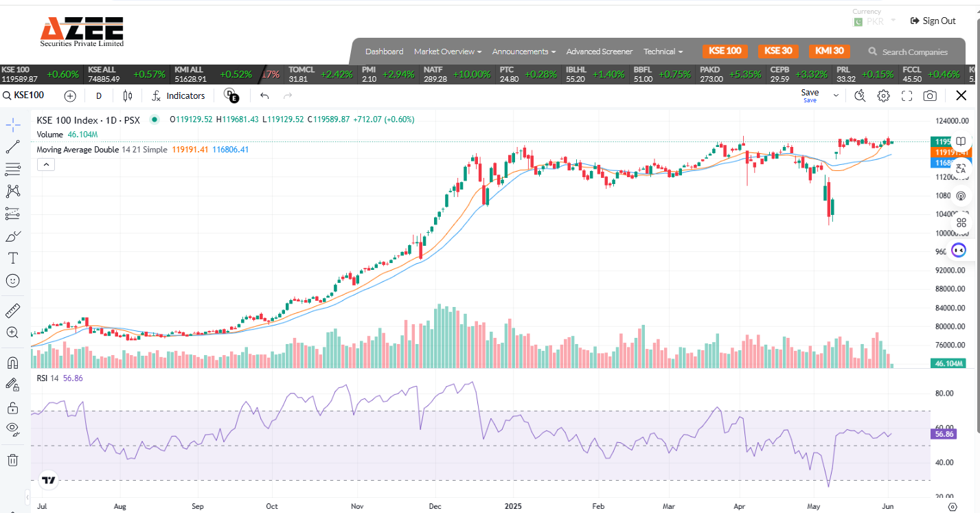Click the Volume indicator label
The width and height of the screenshot is (980, 513).
click(49, 135)
